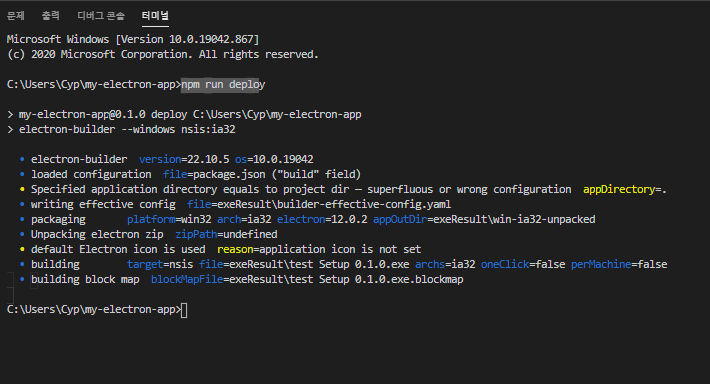Image resolution: width=710 pixels, height=384 pixels.
Task: Click the Microsoft Corporation copyright line
Action: (163, 54)
